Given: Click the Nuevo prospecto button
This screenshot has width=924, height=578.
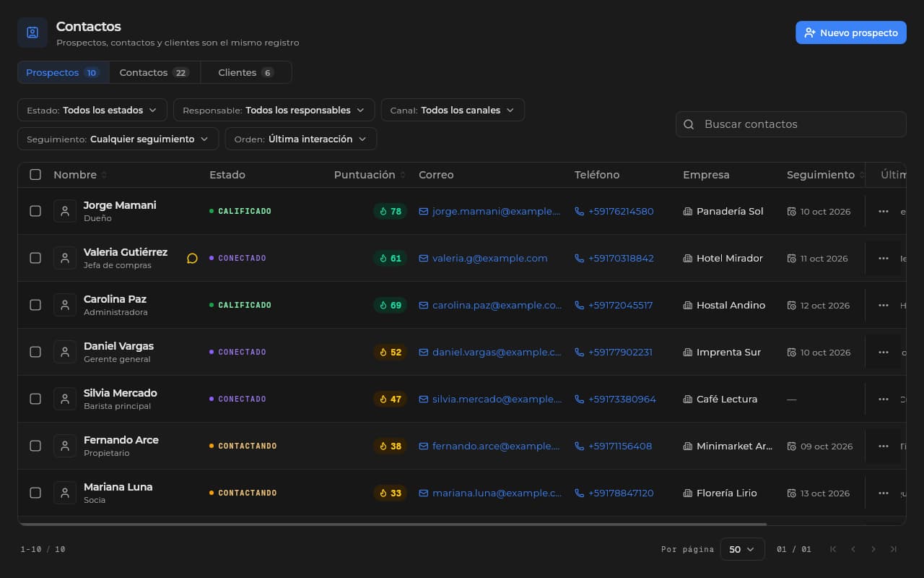Looking at the screenshot, I should (x=851, y=33).
